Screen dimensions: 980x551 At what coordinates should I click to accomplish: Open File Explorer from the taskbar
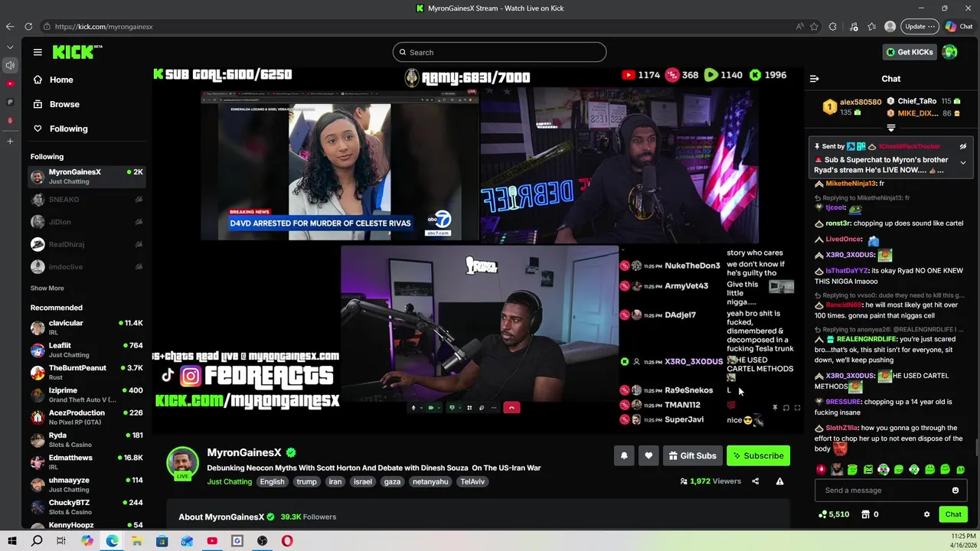click(x=137, y=541)
